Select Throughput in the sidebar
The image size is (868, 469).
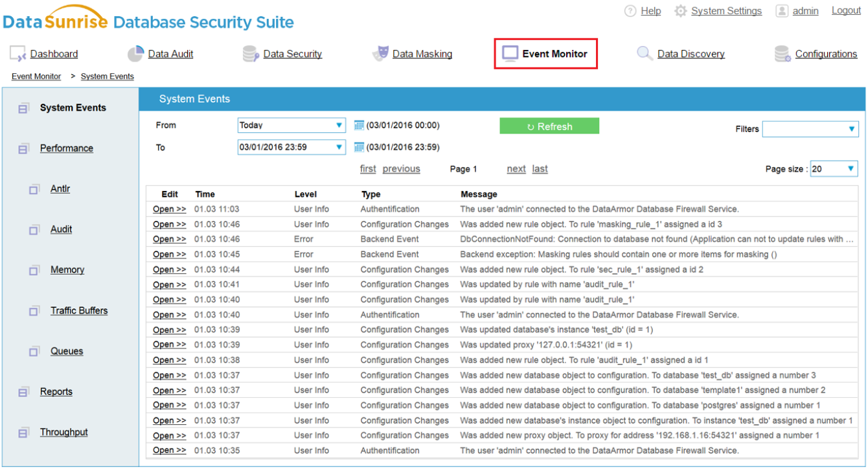coord(63,432)
